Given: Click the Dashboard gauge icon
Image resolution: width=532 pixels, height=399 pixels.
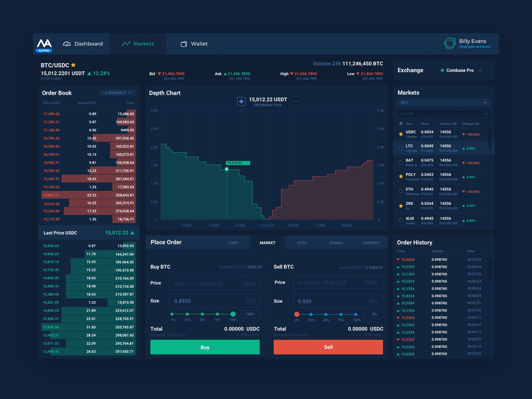Looking at the screenshot, I should point(67,44).
